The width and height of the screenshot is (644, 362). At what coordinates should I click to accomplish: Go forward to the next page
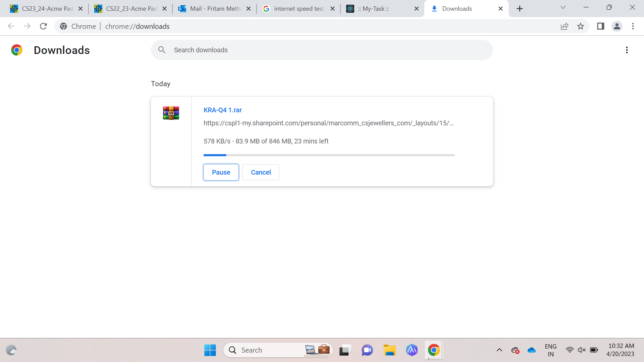(x=27, y=26)
